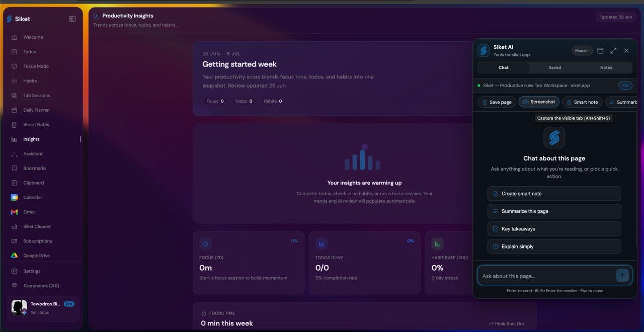This screenshot has height=332, width=644.
Task: Click the Siket AI logo in panel header
Action: click(484, 51)
